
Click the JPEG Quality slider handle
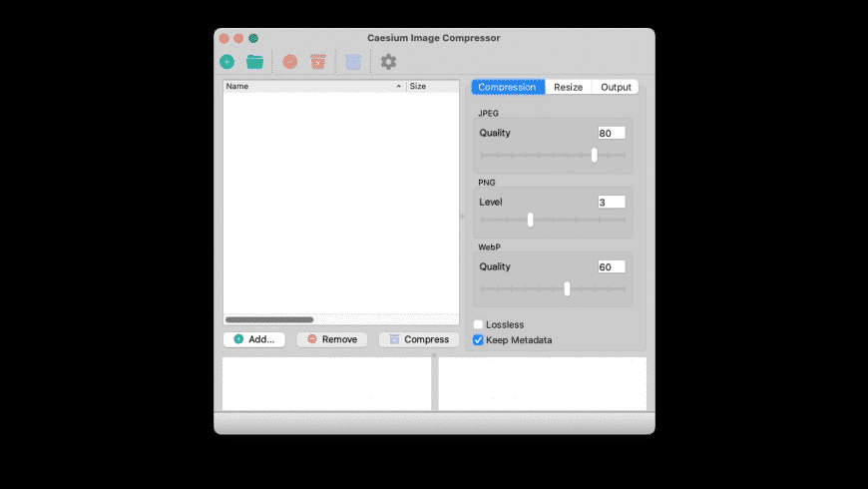click(594, 155)
